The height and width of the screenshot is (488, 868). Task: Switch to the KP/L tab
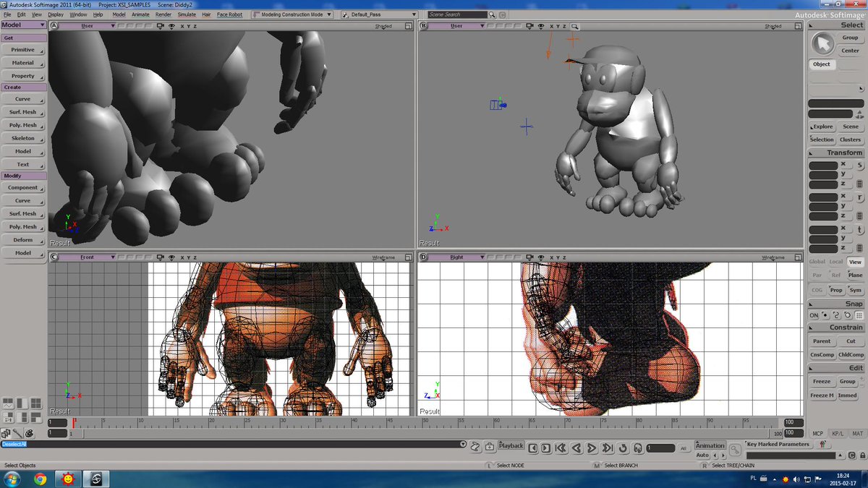point(838,434)
